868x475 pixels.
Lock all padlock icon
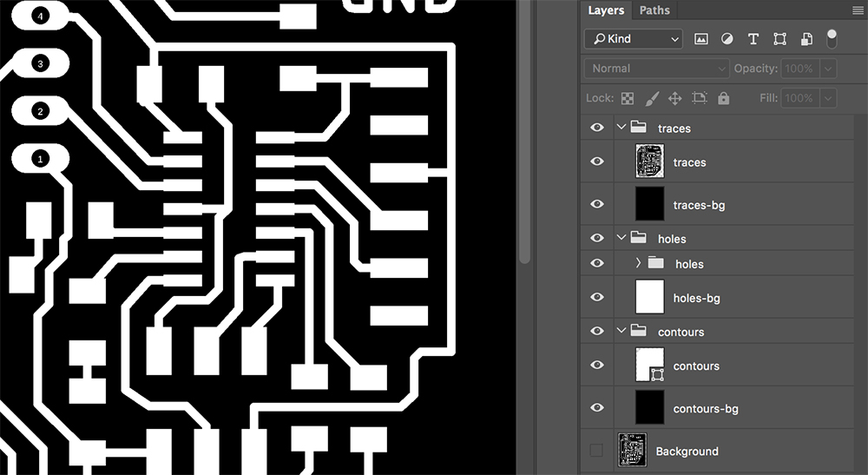pos(724,98)
